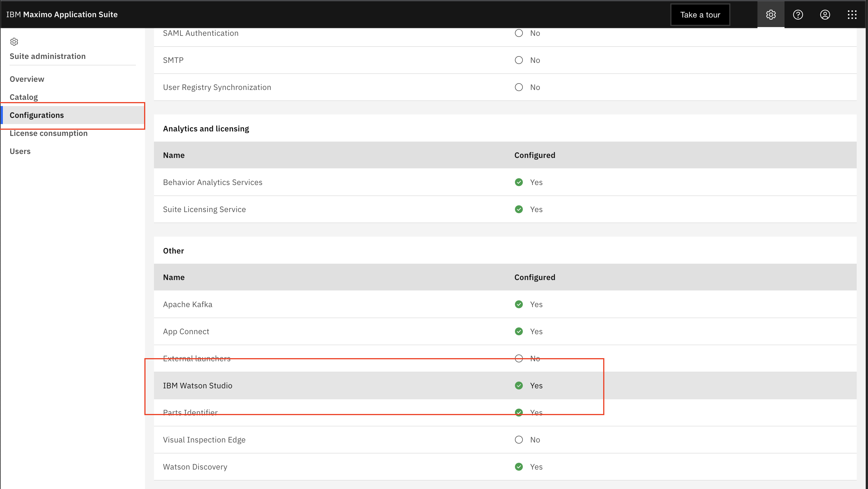
Task: Open the settings gear in top bar
Action: pyautogui.click(x=771, y=14)
